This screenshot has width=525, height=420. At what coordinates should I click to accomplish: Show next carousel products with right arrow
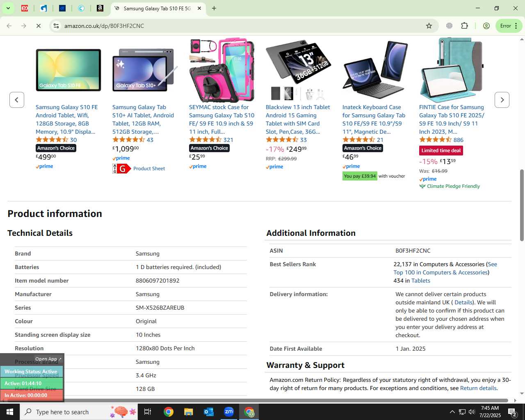(502, 100)
